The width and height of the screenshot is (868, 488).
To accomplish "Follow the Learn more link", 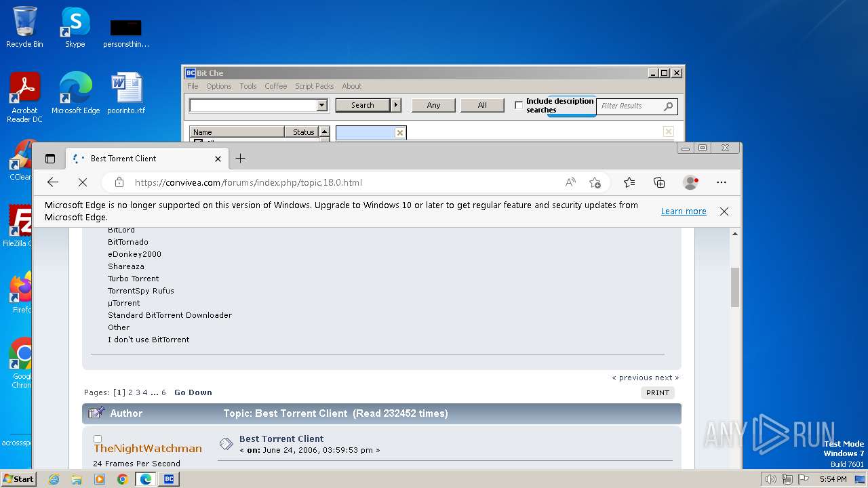I will pos(684,211).
